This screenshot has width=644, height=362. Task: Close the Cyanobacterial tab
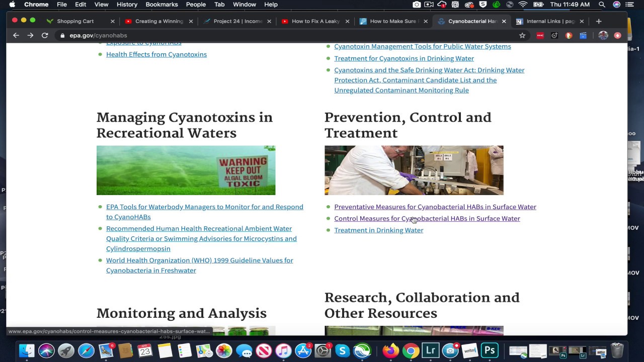coord(504,21)
